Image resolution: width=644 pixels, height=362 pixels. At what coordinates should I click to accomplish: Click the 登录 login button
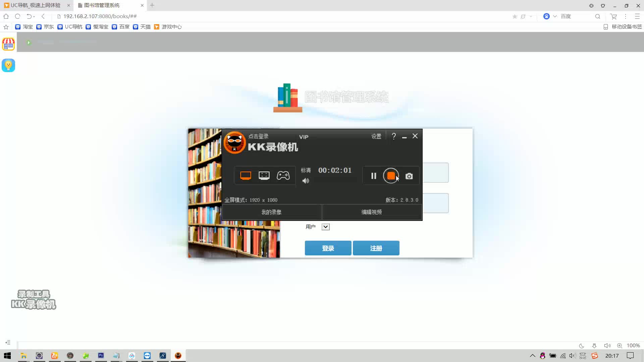pyautogui.click(x=328, y=248)
